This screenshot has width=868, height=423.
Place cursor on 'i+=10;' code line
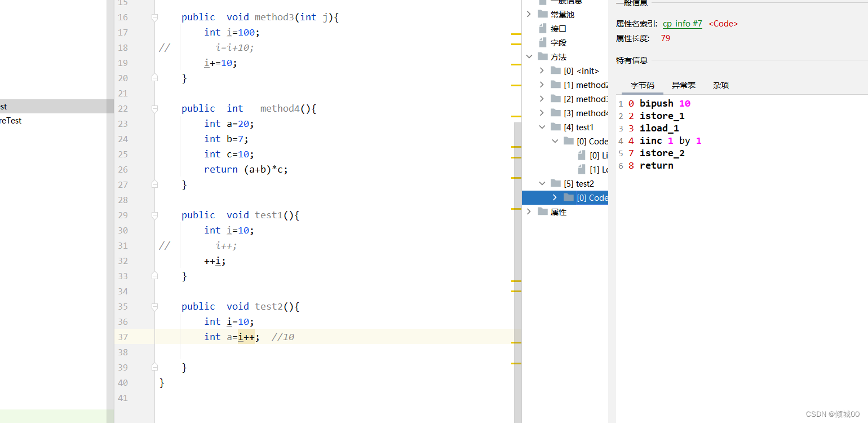pyautogui.click(x=220, y=63)
